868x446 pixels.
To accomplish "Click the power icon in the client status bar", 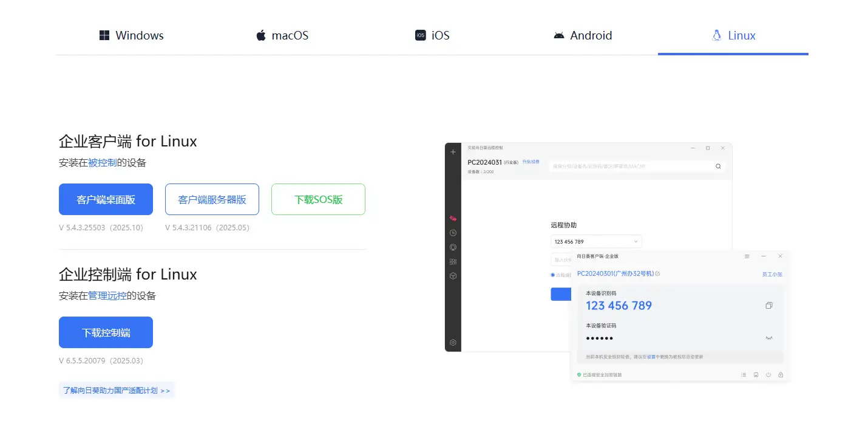I will point(768,375).
